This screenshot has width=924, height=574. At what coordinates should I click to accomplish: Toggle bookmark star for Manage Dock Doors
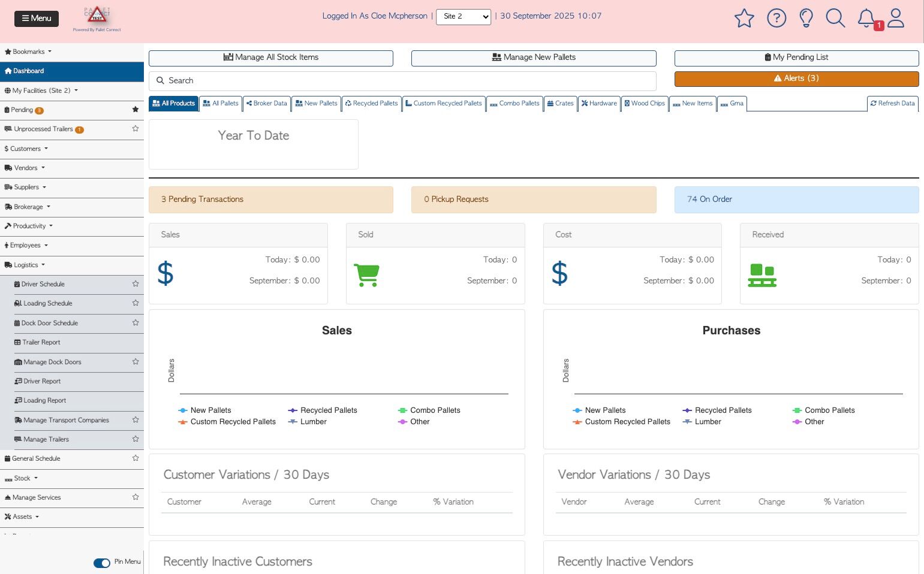click(136, 362)
